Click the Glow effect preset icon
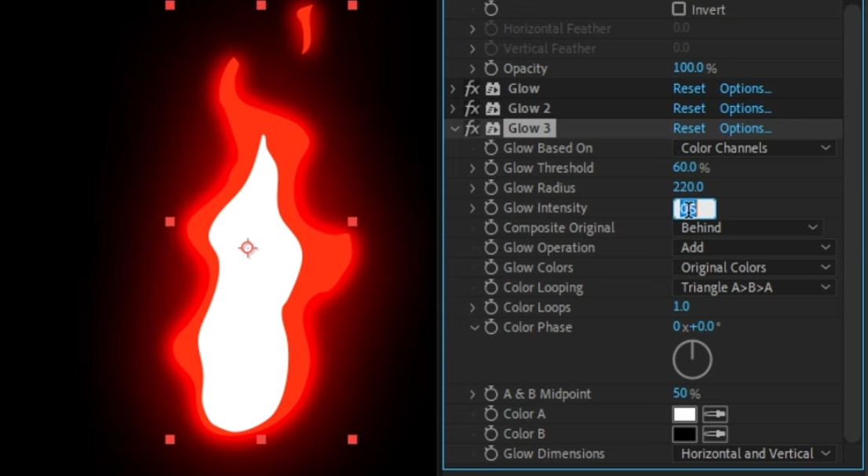This screenshot has width=868, height=476. (x=493, y=89)
